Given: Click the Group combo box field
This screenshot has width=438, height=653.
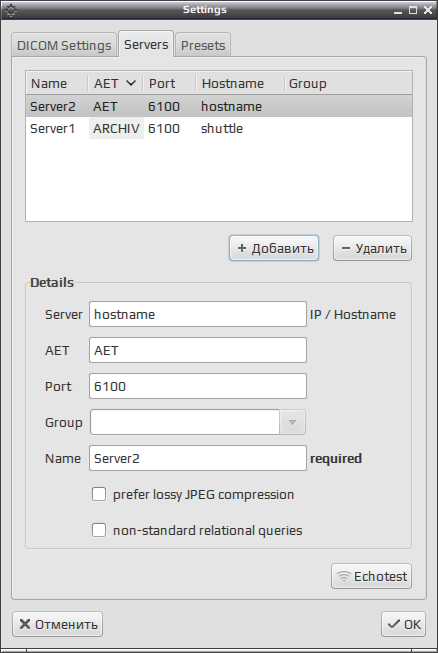Looking at the screenshot, I should tap(185, 422).
